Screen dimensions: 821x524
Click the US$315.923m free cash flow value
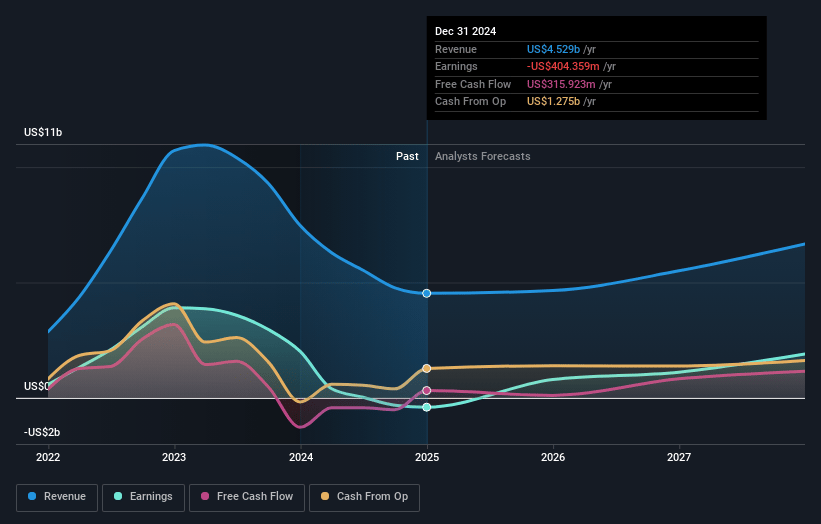point(561,84)
